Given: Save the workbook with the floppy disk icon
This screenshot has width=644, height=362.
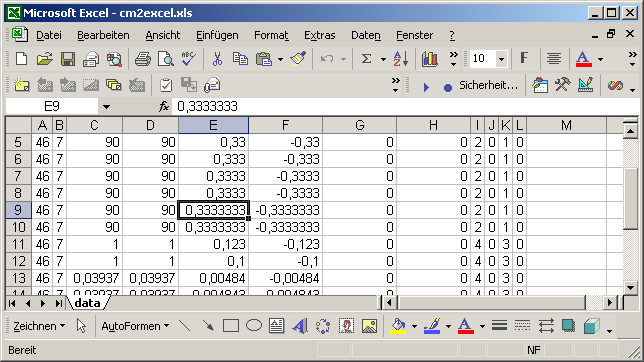Looking at the screenshot, I should (x=68, y=59).
